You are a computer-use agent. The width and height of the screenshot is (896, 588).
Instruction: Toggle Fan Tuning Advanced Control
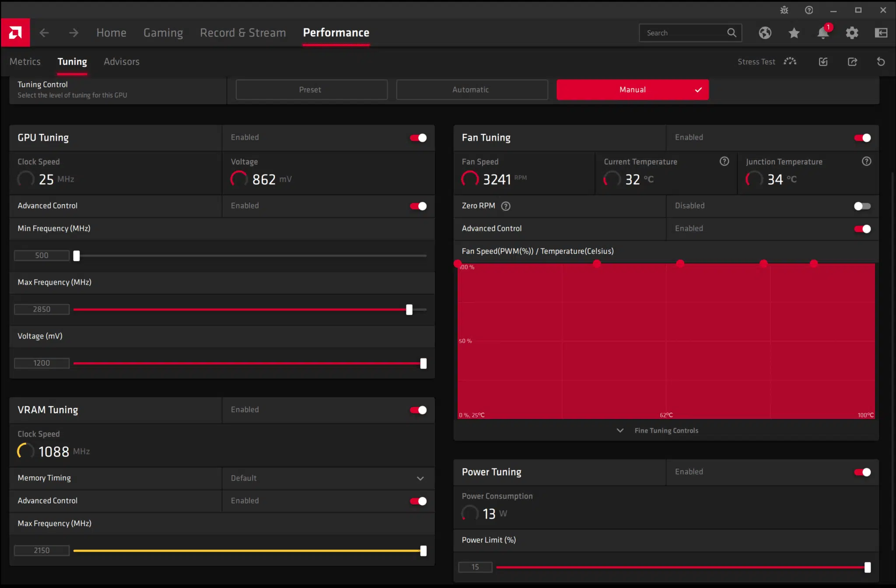(862, 229)
